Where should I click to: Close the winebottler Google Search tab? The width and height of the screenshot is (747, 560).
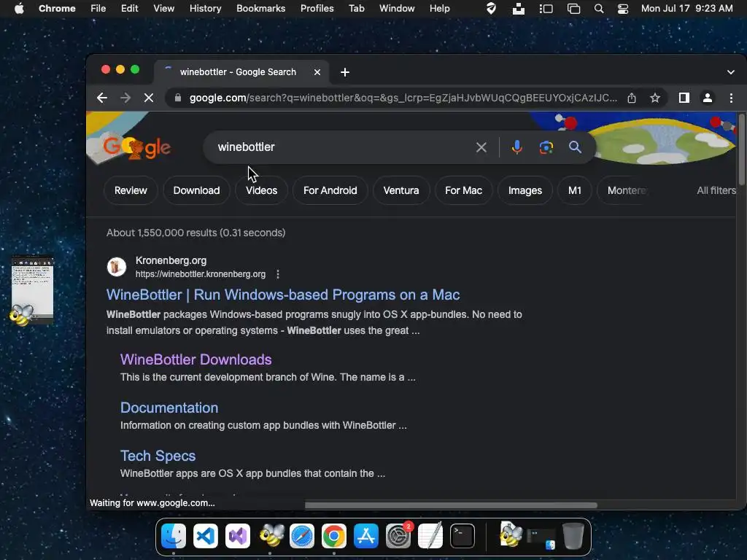click(317, 72)
